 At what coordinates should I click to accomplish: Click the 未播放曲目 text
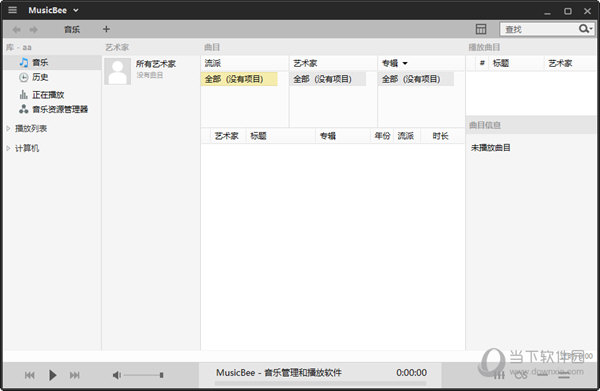491,148
